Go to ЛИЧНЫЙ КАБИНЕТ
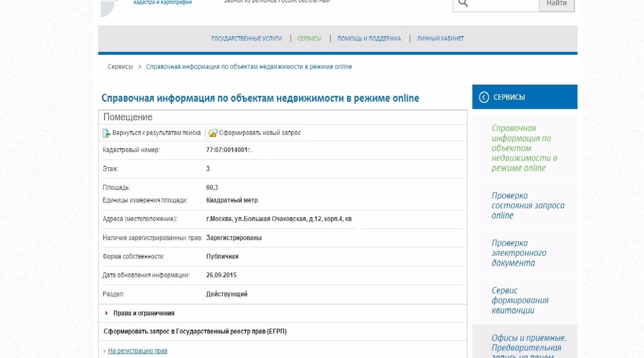This screenshot has width=644, height=358. coord(440,39)
